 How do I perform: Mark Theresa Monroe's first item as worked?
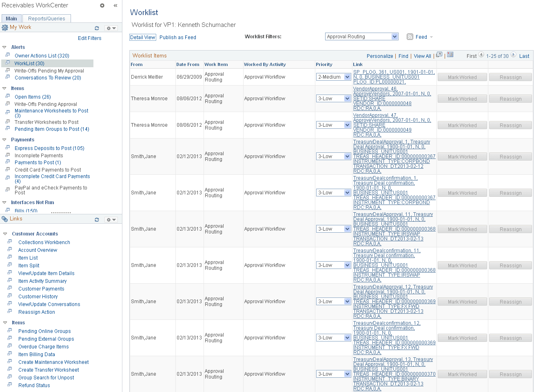(462, 98)
